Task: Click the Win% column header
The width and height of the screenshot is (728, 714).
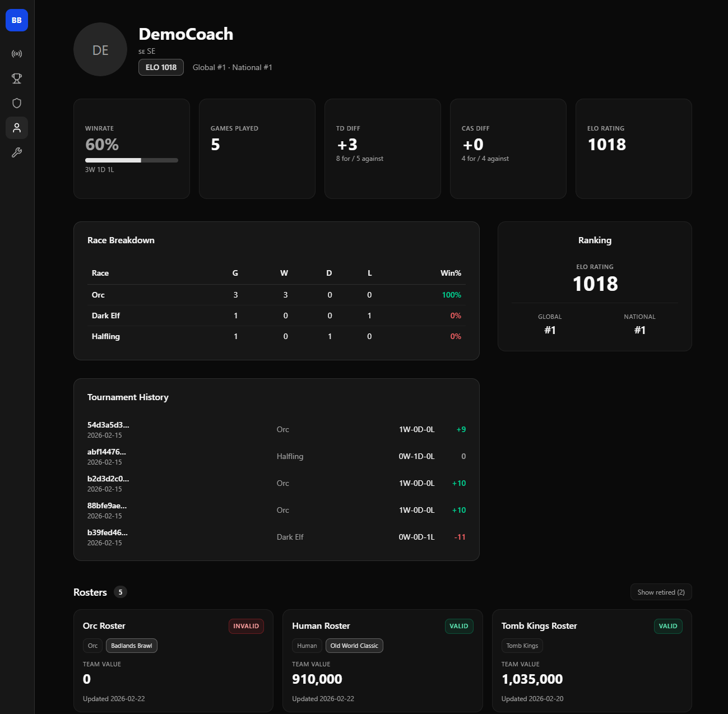Action: [x=451, y=273]
